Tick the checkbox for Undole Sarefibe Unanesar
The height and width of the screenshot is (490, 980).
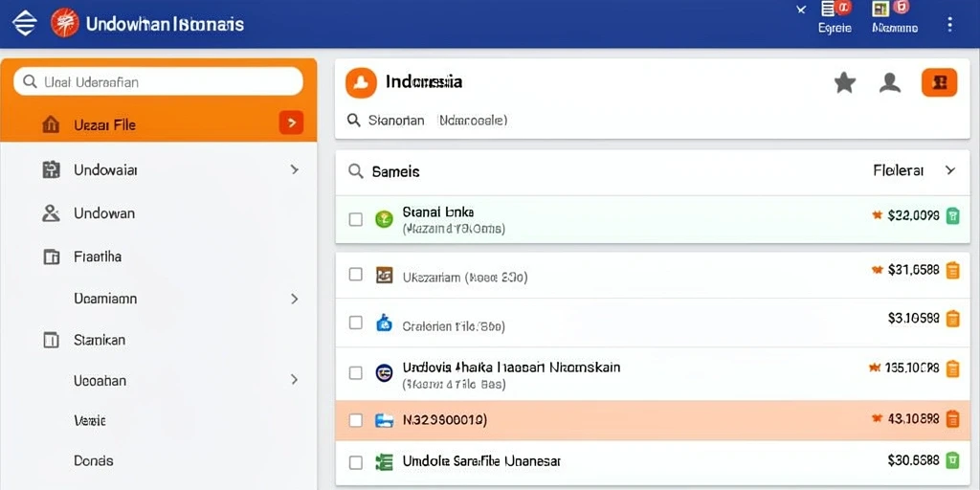(x=356, y=462)
